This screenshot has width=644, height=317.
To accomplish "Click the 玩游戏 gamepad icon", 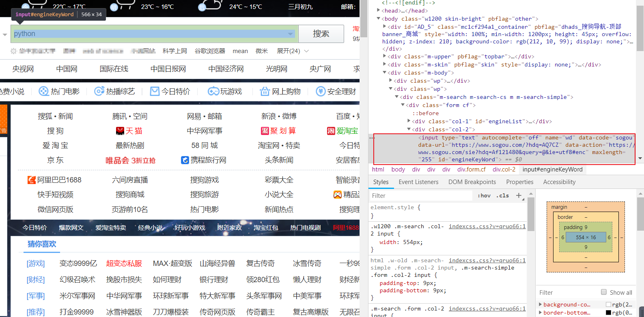I will [x=213, y=91].
